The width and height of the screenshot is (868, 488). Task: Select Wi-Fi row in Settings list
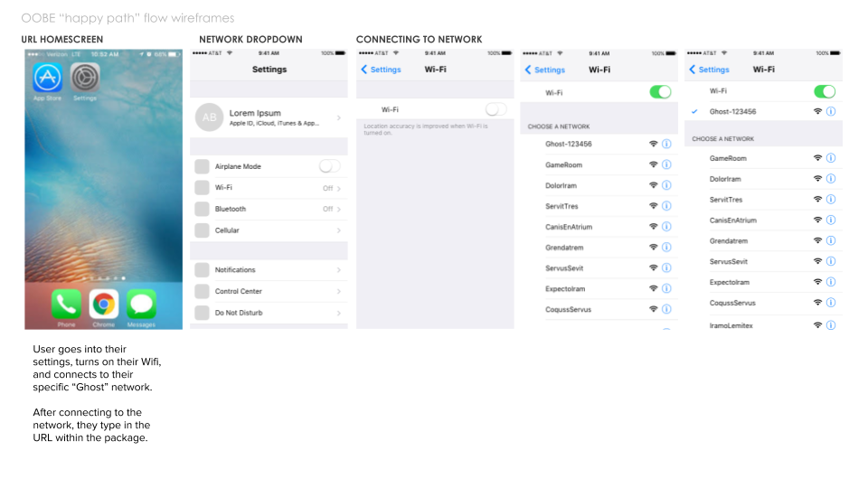tap(269, 188)
